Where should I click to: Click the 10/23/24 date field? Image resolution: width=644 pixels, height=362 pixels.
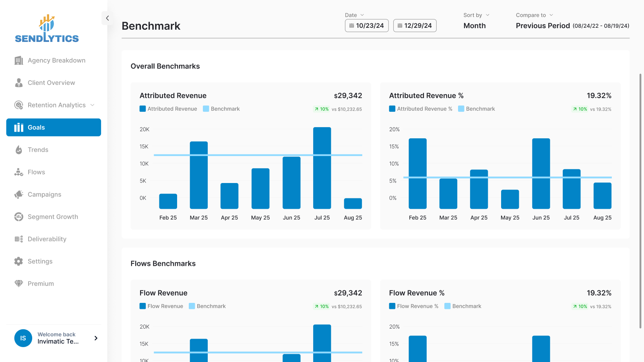367,25
